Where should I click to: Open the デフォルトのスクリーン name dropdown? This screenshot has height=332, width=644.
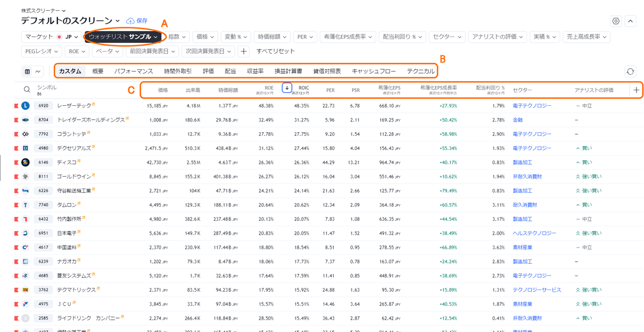pos(71,21)
